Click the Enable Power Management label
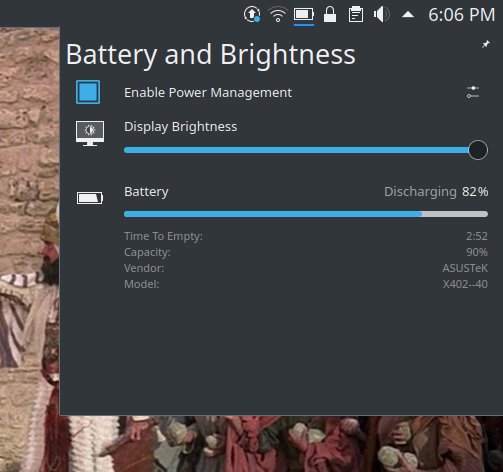This screenshot has width=503, height=472. coord(208,93)
